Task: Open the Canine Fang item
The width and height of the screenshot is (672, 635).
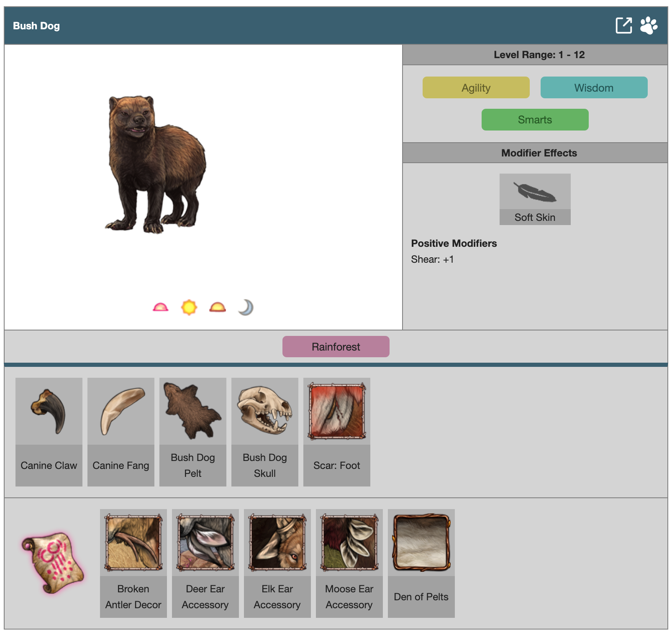Action: click(121, 432)
